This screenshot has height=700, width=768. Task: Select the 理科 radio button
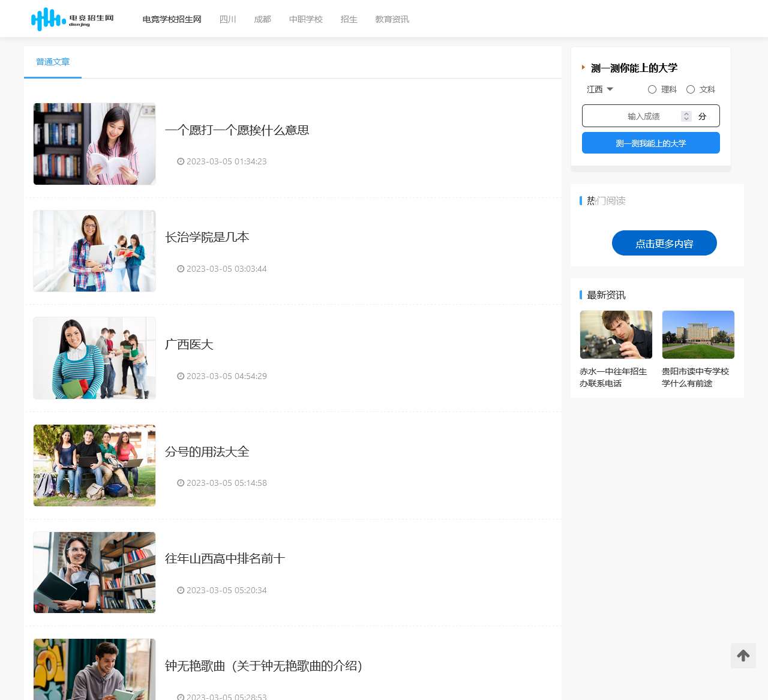652,89
